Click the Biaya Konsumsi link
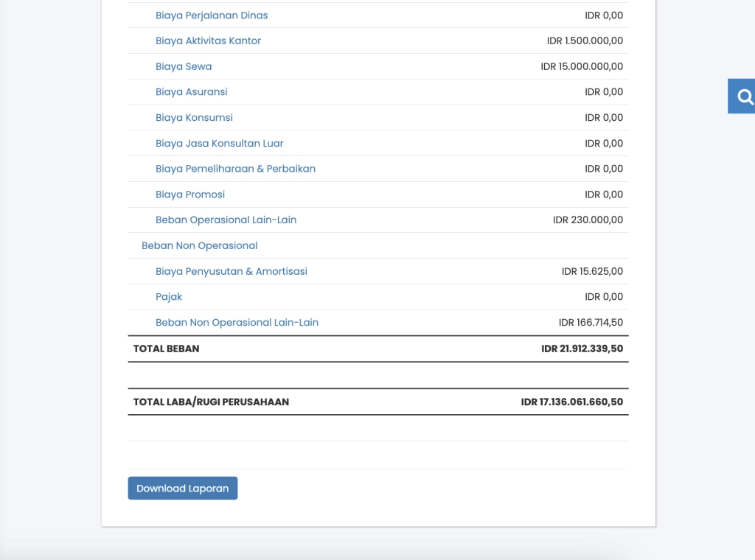This screenshot has width=755, height=560. coord(194,118)
